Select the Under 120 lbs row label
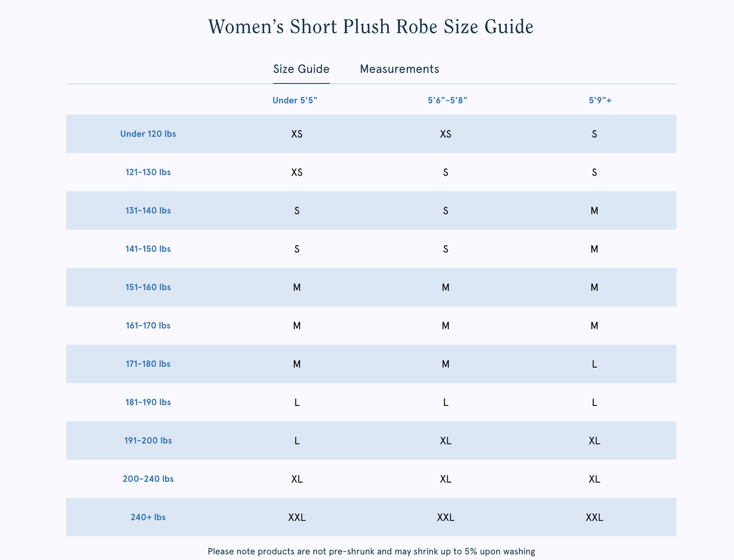This screenshot has height=560, width=734. tap(148, 134)
